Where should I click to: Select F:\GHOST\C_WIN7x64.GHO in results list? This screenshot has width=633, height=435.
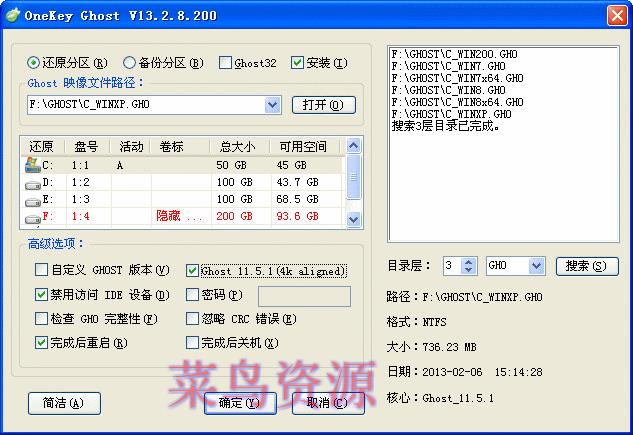(x=457, y=78)
